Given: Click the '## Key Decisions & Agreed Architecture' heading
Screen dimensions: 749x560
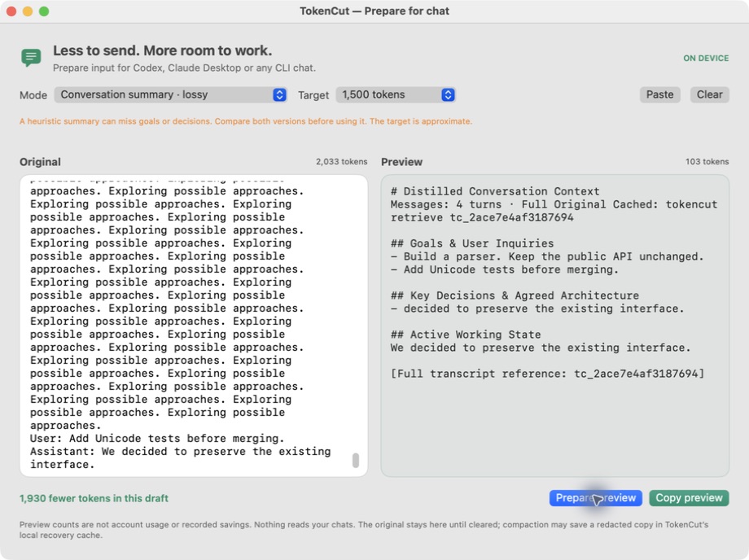Looking at the screenshot, I should pyautogui.click(x=515, y=295).
